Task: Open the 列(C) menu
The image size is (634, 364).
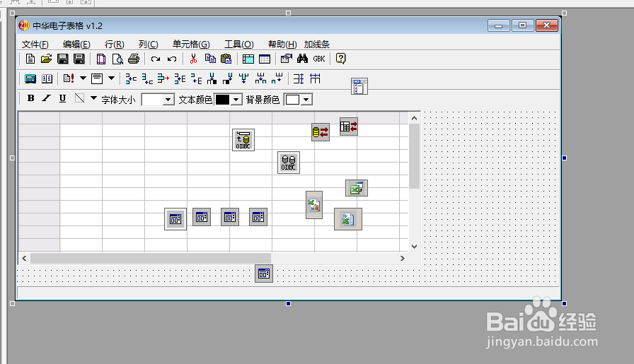Action: [149, 45]
